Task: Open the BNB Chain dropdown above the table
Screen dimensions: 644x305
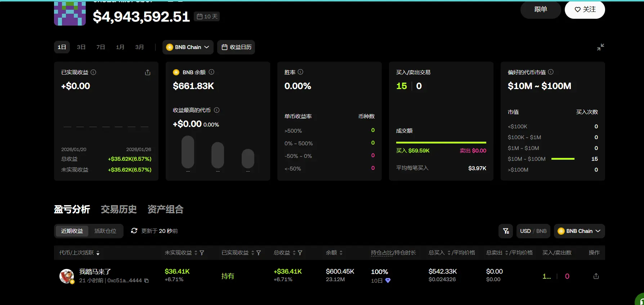Action: 580,231
